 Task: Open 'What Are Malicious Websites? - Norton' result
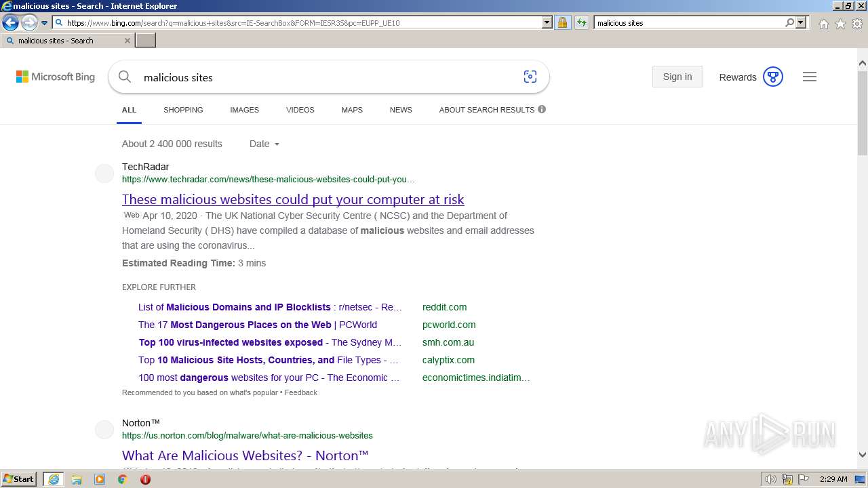(x=245, y=455)
